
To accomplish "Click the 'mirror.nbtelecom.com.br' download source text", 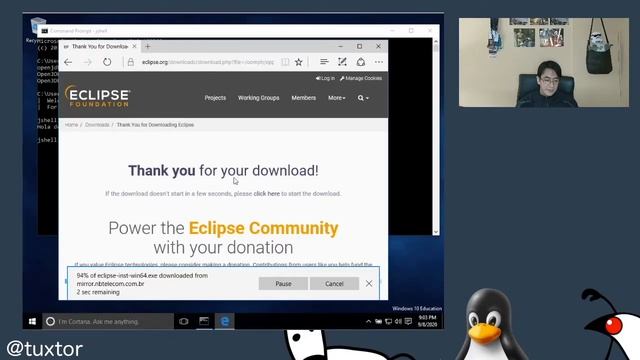I will tap(110, 284).
